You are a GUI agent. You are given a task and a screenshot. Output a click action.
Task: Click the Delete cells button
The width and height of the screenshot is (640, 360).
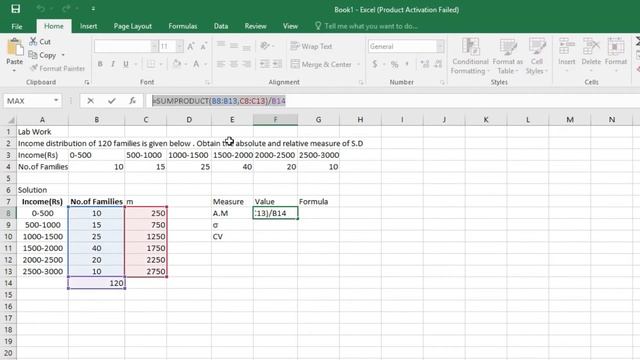pyautogui.click(x=591, y=55)
